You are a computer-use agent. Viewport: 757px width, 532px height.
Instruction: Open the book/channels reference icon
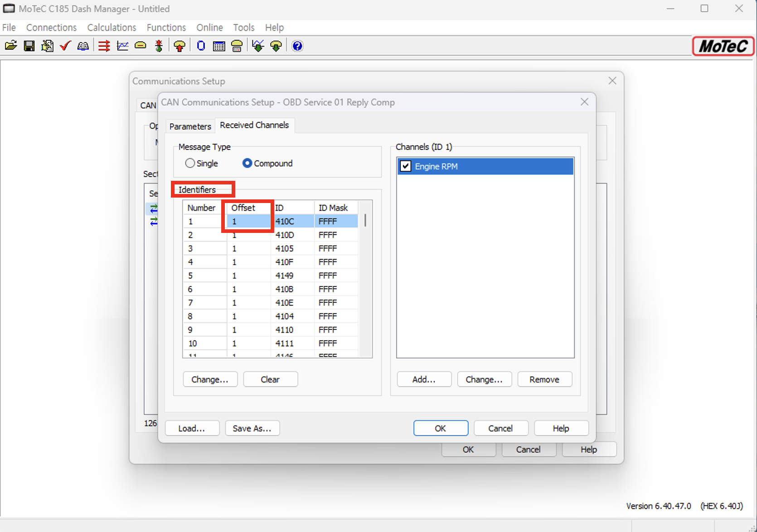coord(83,46)
